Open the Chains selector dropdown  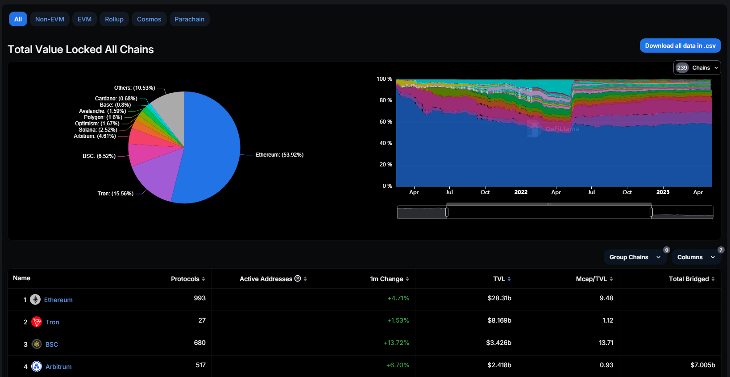[697, 68]
